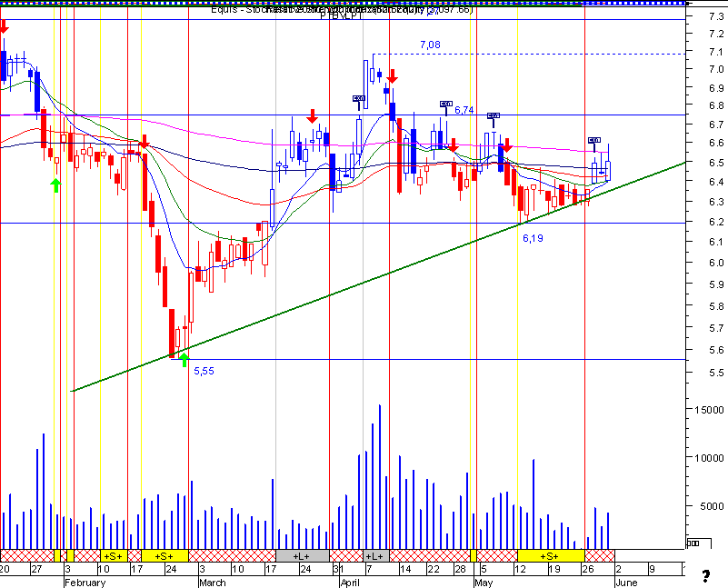Viewport: 728px width, 588px height.
Task: Click the 10000 volume axis value
Action: (709, 458)
